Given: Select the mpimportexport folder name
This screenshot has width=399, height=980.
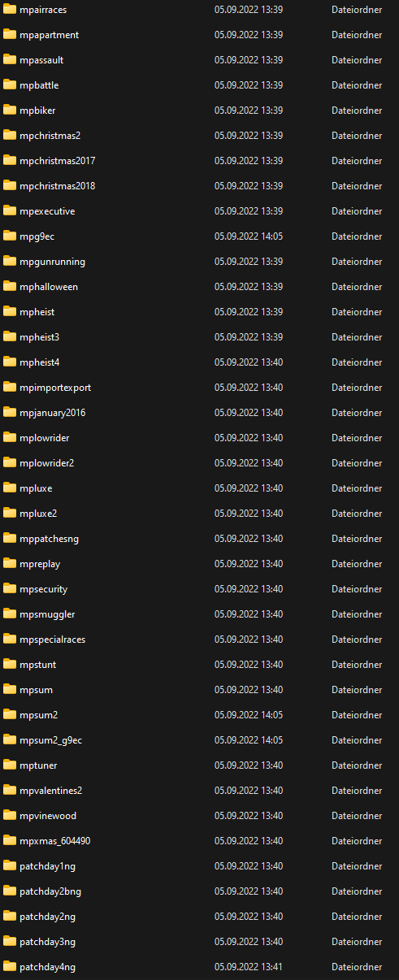Looking at the screenshot, I should tap(55, 388).
